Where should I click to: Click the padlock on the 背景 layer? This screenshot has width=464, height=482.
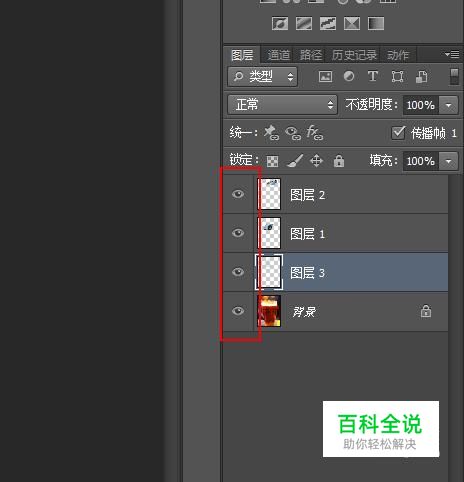coord(426,311)
